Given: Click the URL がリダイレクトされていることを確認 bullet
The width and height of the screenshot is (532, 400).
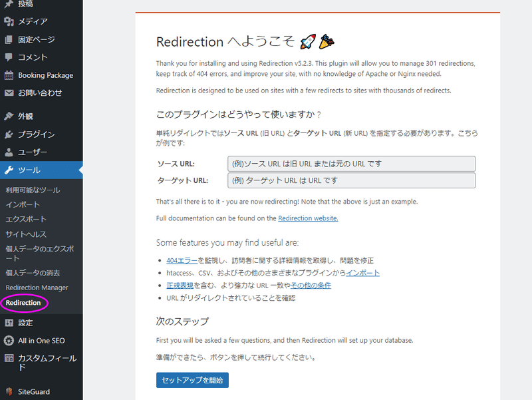Looking at the screenshot, I should tap(231, 298).
